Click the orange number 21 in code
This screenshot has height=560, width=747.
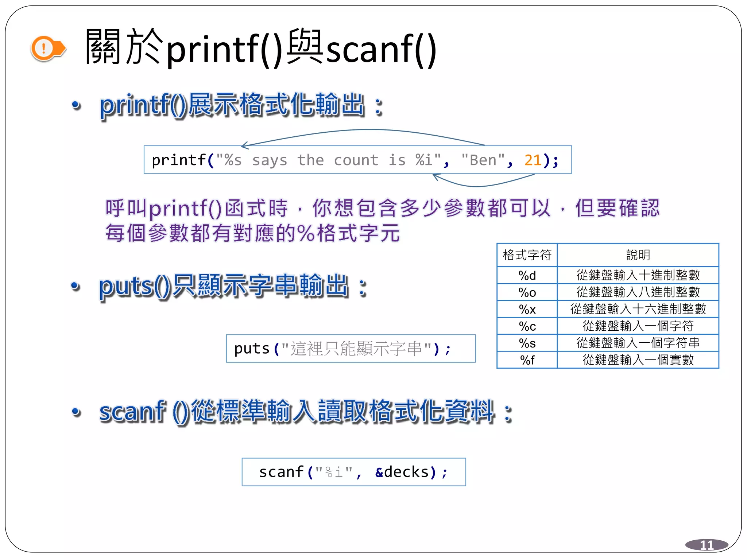533,160
